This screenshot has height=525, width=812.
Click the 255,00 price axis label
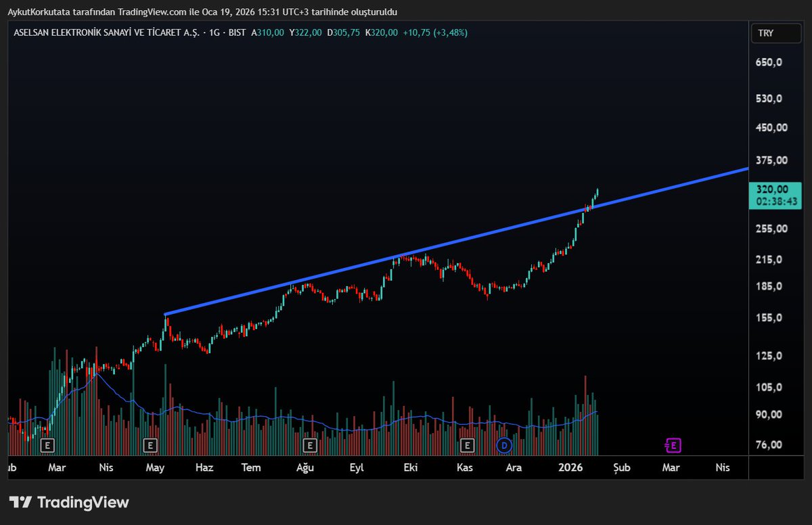point(772,229)
